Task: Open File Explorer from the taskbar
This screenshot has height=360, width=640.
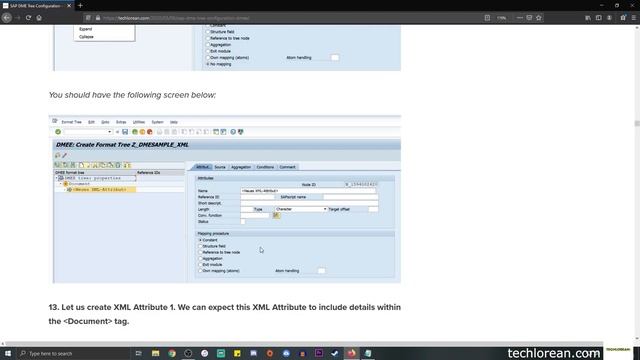Action: (156, 353)
